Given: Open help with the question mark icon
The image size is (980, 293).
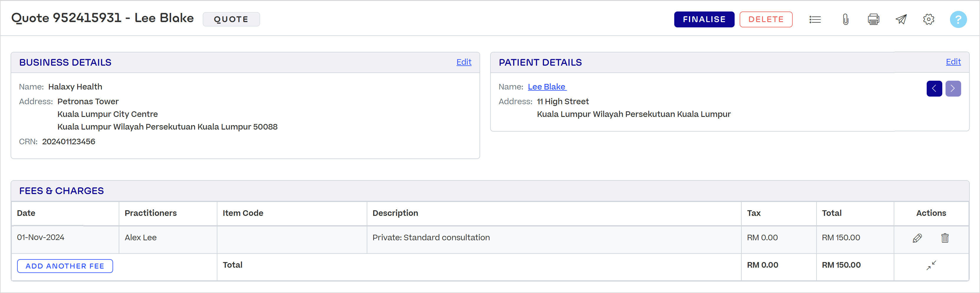Looking at the screenshot, I should [958, 19].
